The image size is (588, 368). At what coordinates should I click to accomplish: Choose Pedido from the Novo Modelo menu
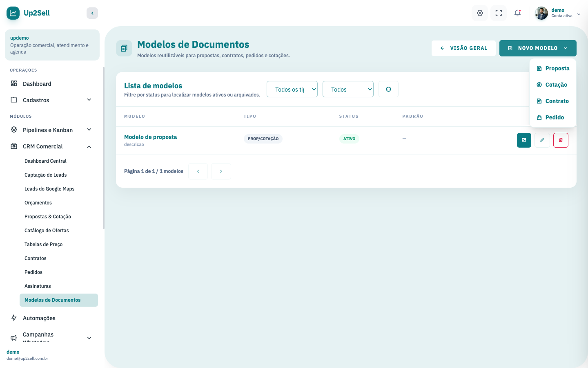coord(553,117)
